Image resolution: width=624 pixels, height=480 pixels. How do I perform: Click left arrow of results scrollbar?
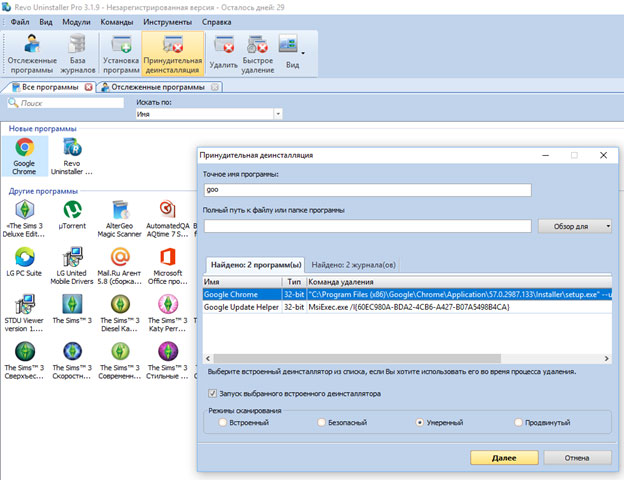[x=208, y=358]
